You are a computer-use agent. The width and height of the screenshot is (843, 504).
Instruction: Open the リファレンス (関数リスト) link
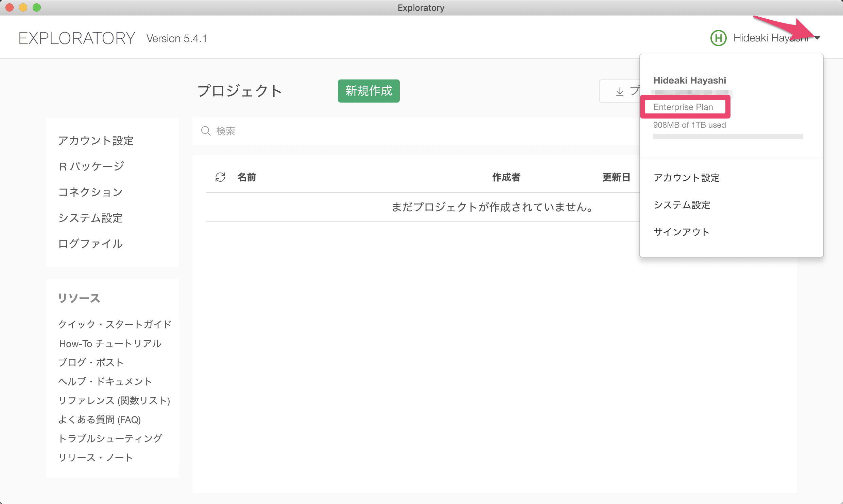(x=114, y=400)
